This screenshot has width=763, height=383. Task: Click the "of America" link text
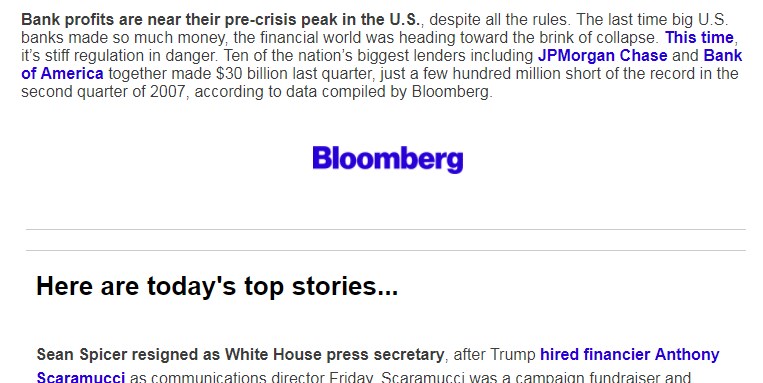point(62,73)
